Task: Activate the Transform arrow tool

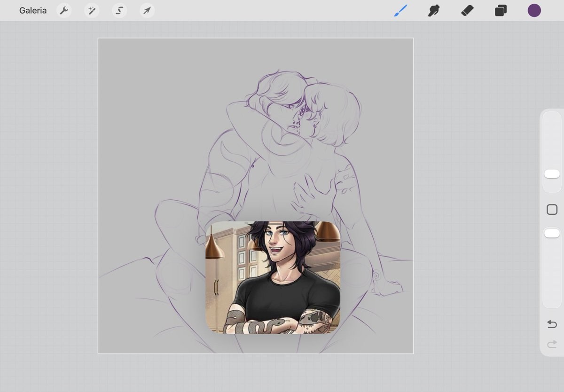Action: click(x=147, y=10)
